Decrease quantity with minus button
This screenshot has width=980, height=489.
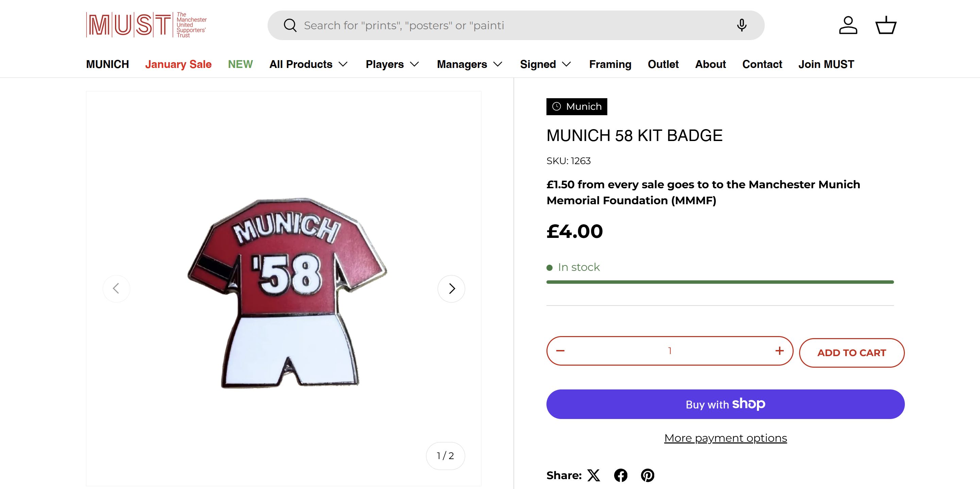point(560,351)
